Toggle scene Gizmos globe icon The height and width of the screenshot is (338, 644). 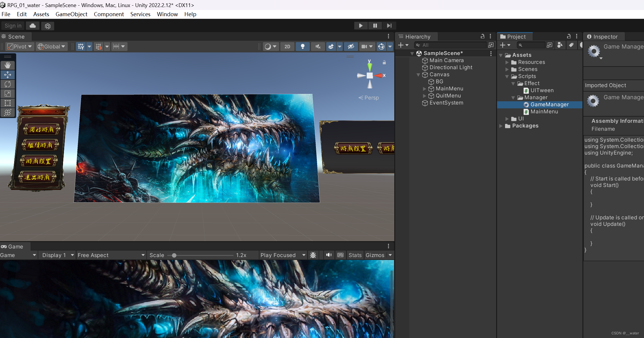[x=381, y=47]
